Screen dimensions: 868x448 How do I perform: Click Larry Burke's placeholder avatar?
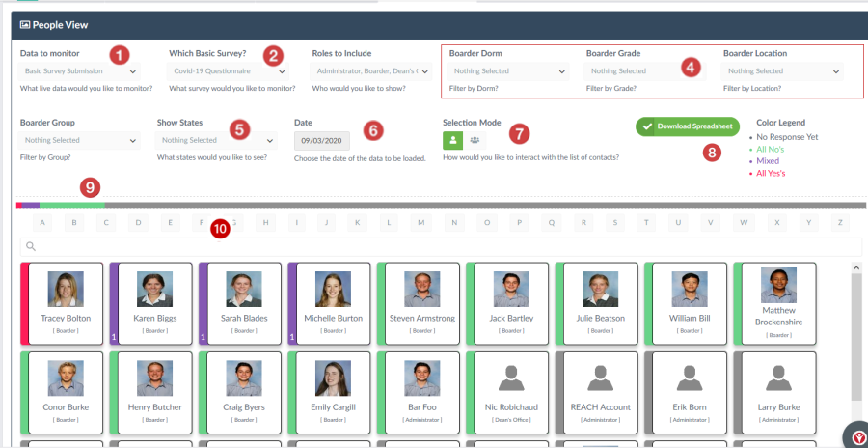tap(778, 378)
